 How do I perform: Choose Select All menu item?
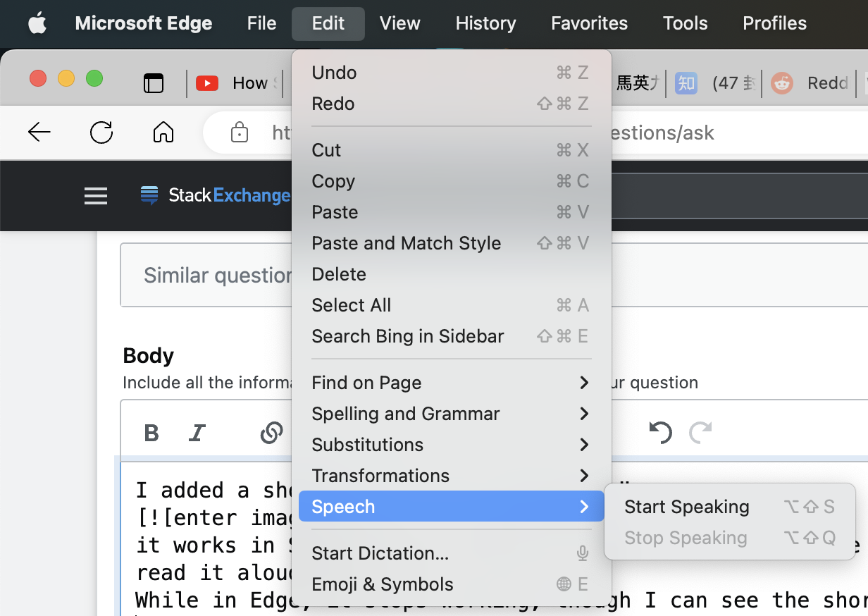(x=452, y=305)
